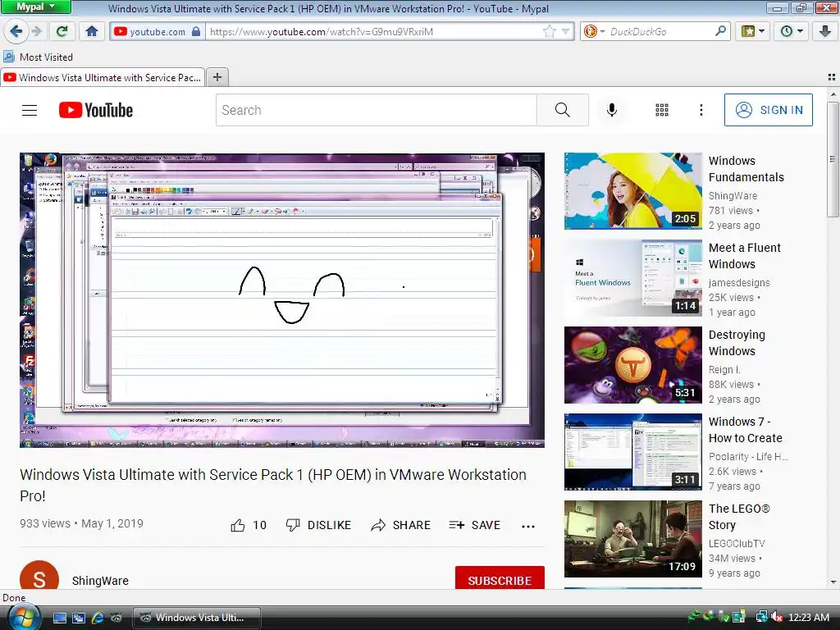Viewport: 840px width, 630px height.
Task: Open Windows 7 How to Create title
Action: click(x=745, y=430)
